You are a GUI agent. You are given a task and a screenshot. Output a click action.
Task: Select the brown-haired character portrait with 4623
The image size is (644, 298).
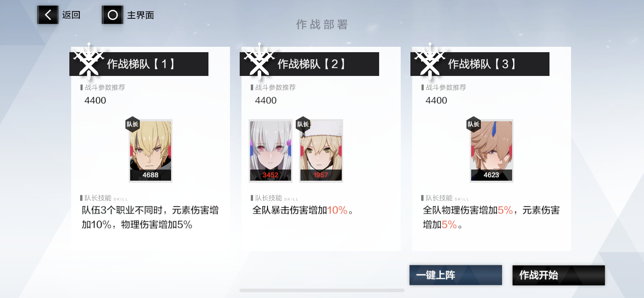point(491,151)
